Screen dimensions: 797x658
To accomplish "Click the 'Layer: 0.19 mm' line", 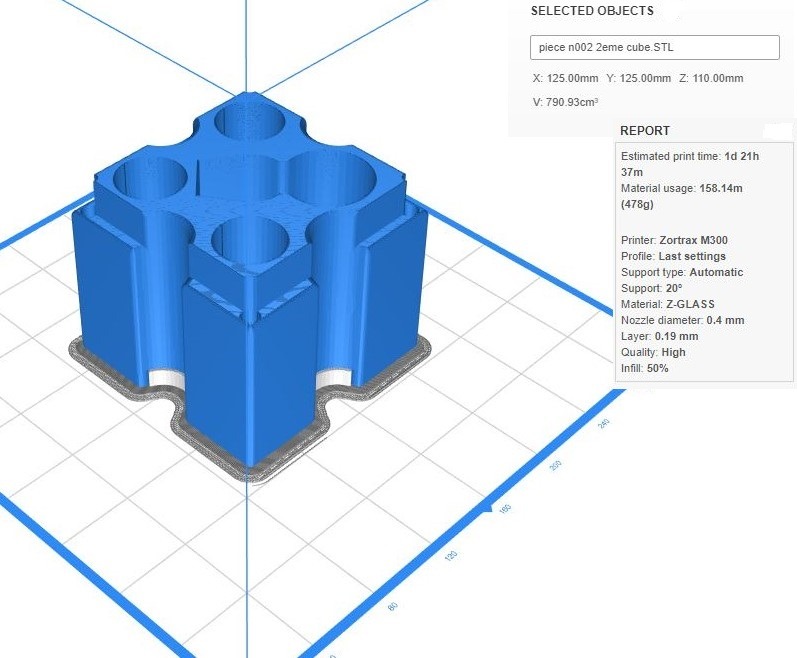I will pyautogui.click(x=659, y=336).
